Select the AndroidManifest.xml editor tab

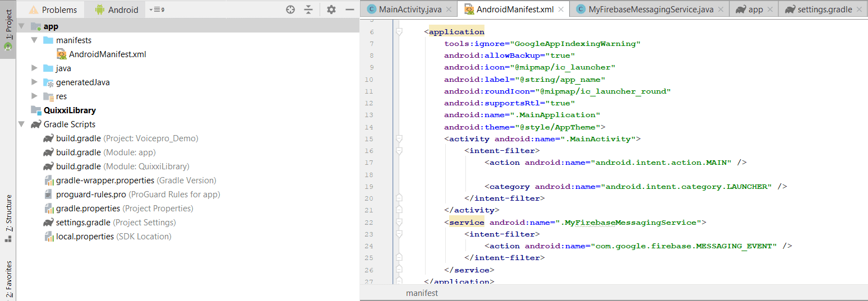pyautogui.click(x=515, y=9)
